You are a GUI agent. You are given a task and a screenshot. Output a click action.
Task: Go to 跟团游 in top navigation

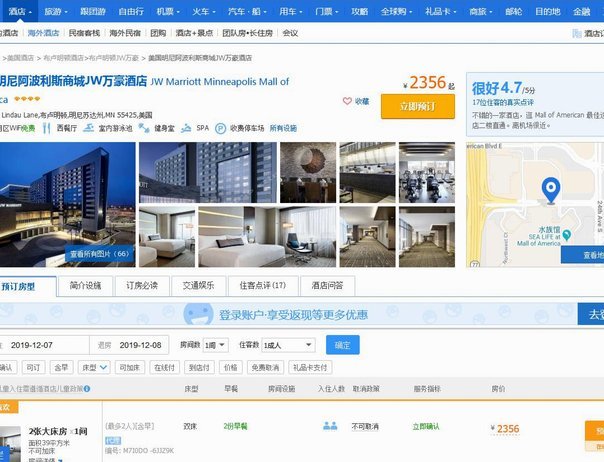click(x=93, y=12)
